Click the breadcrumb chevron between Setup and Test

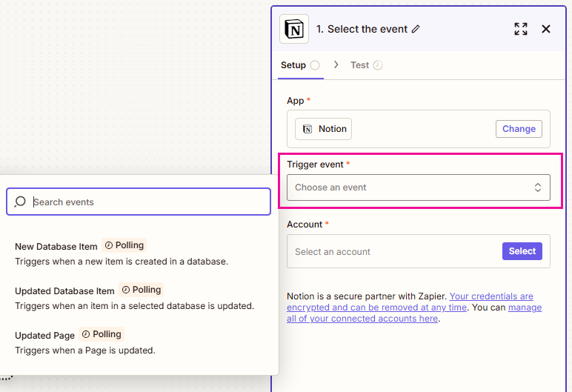[336, 65]
